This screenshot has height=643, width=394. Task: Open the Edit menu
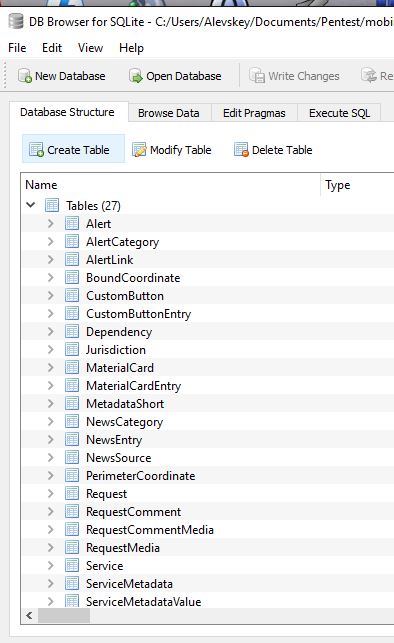point(52,48)
